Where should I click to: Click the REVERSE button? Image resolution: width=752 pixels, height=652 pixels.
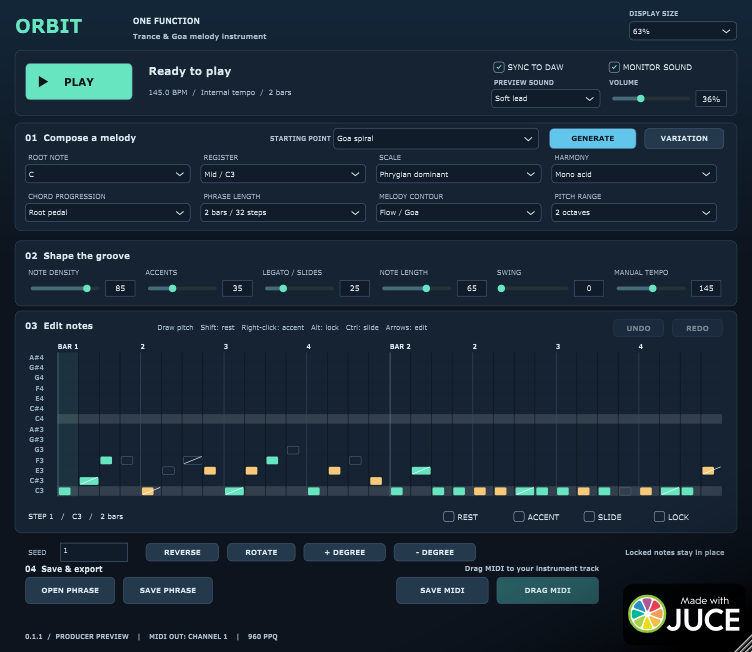click(x=182, y=552)
